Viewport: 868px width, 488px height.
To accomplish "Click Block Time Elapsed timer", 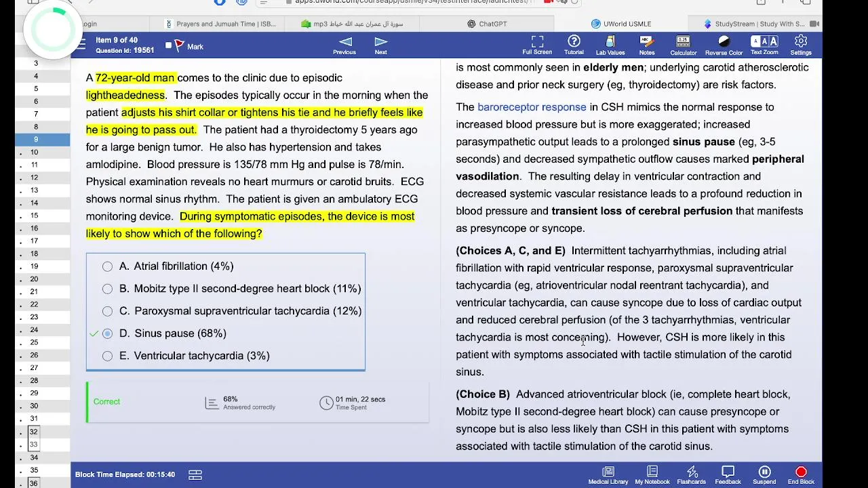I will 125,474.
